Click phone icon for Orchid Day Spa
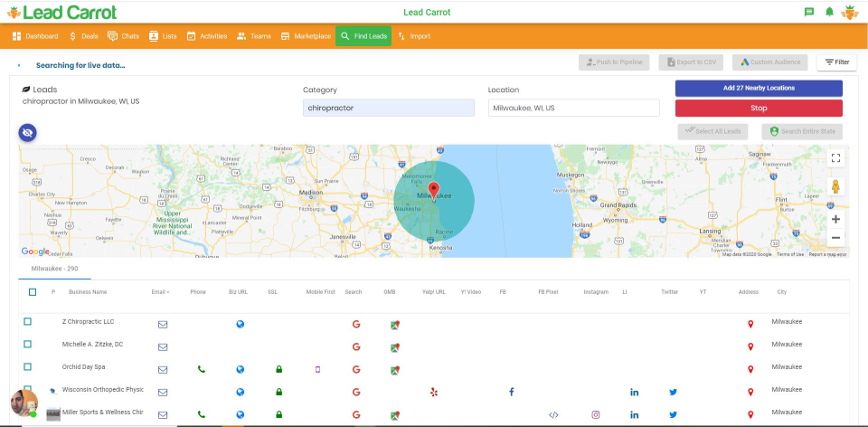Image resolution: width=868 pixels, height=427 pixels. click(x=202, y=369)
